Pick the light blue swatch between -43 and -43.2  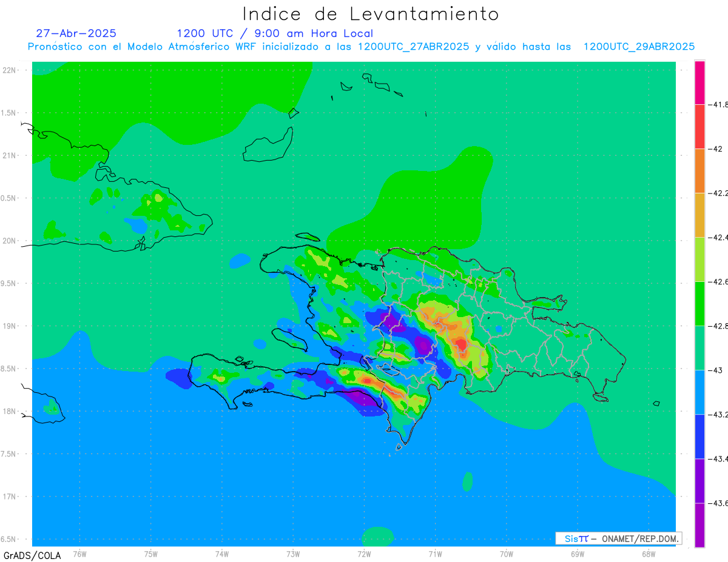700,392
